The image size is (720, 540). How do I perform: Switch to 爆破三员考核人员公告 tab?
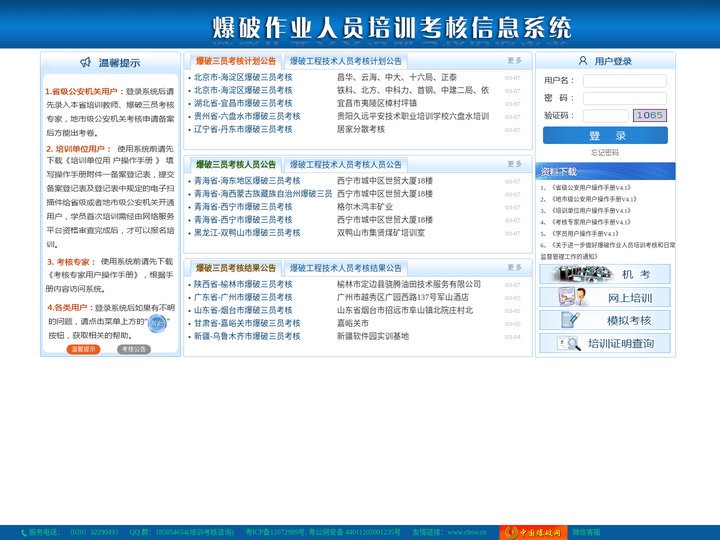pyautogui.click(x=236, y=164)
